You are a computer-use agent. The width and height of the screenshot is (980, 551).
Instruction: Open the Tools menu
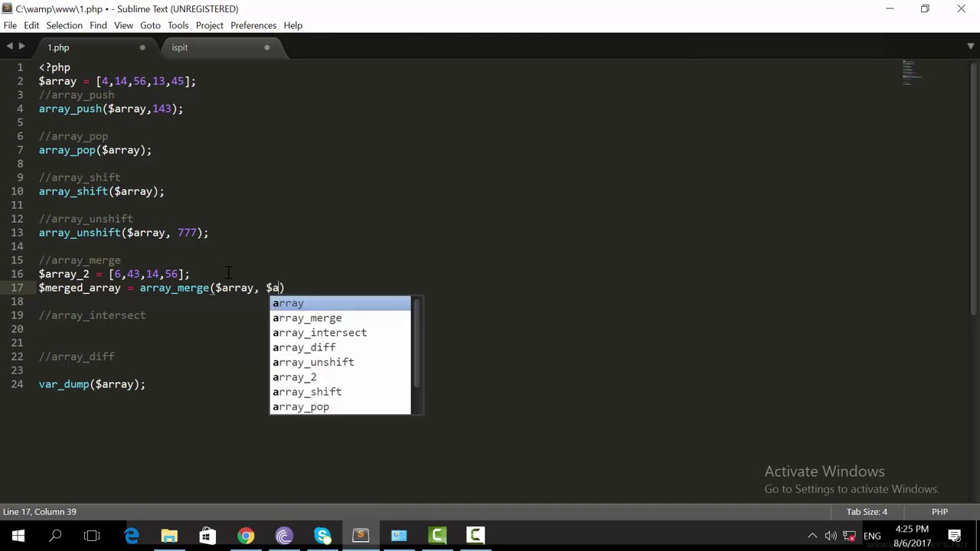coord(178,25)
